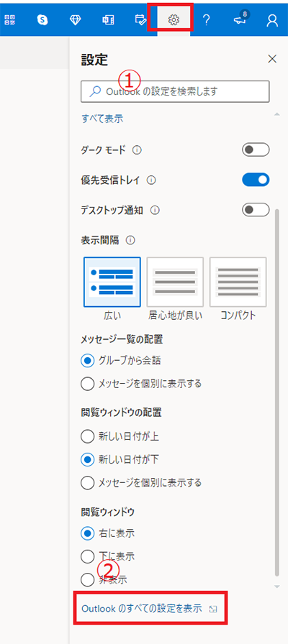The image size is (288, 644).
Task: Turn off the 優先受信トレイ switch
Action: click(x=256, y=180)
